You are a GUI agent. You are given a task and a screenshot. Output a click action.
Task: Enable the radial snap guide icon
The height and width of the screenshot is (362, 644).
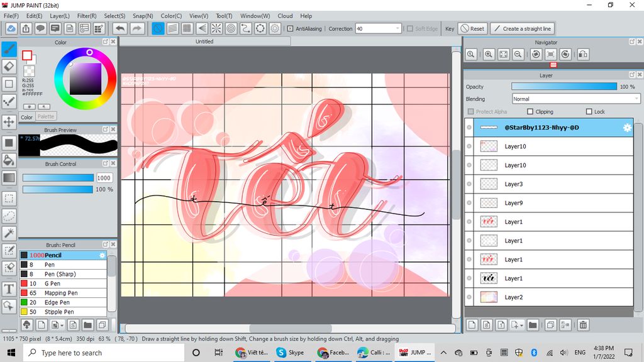(216, 28)
